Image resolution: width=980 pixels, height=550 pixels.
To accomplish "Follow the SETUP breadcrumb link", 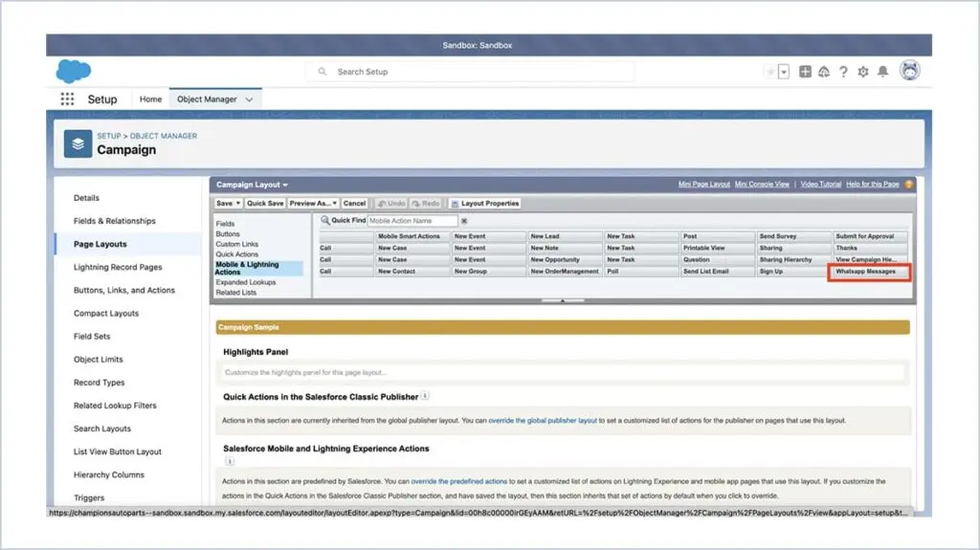I will pos(109,136).
